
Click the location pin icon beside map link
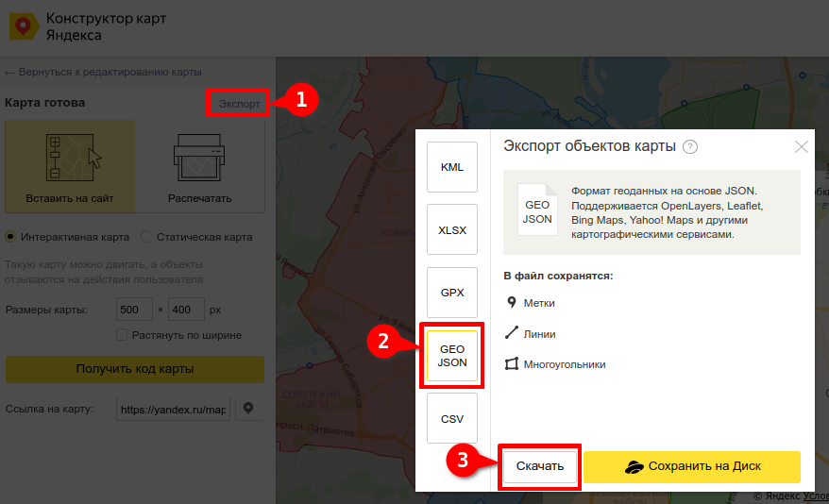point(248,410)
